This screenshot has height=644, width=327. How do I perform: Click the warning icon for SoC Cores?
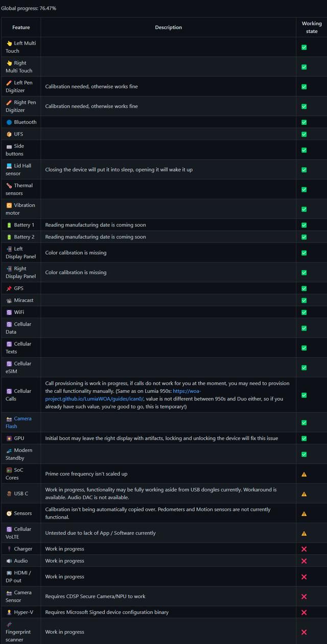click(x=304, y=474)
